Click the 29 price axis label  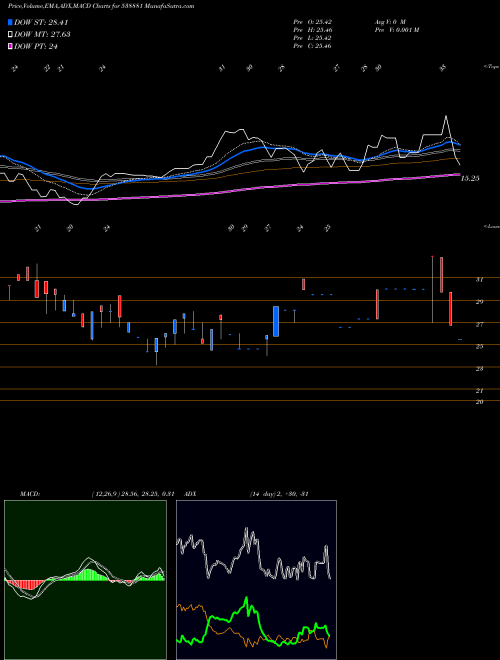pos(479,302)
